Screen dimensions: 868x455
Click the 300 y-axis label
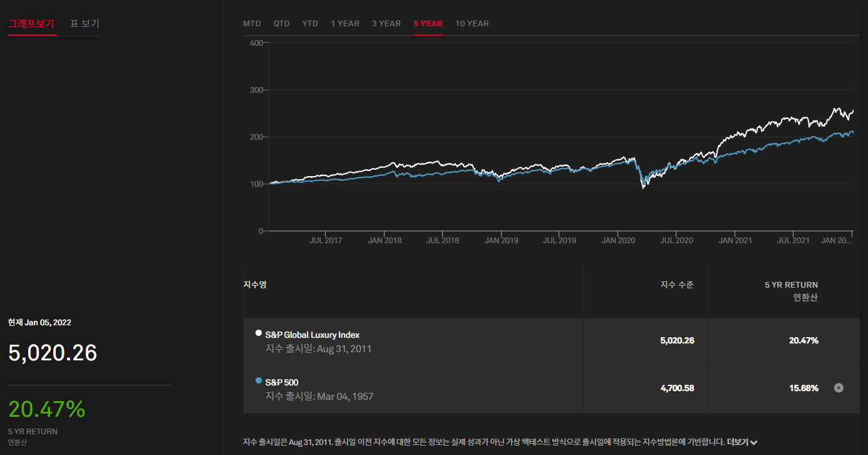(x=256, y=90)
